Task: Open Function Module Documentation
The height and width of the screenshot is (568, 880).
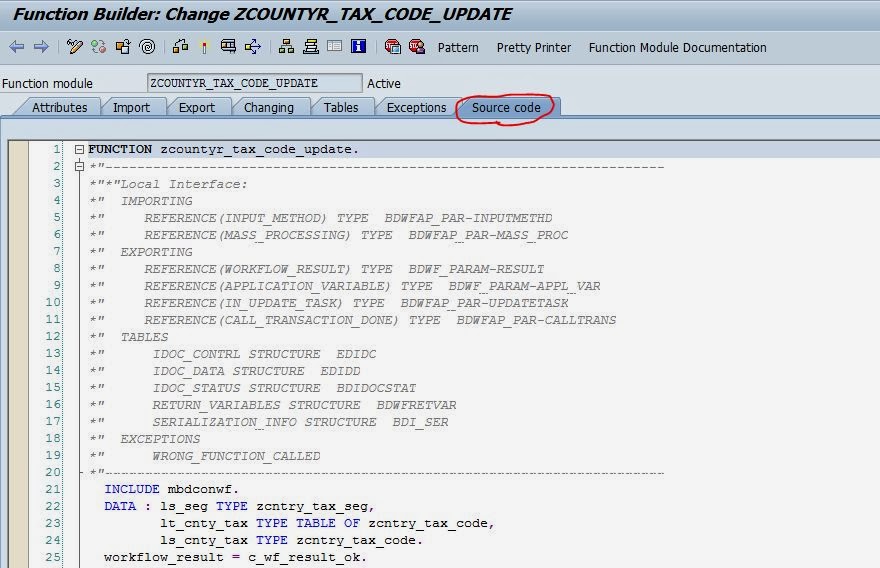Action: [677, 48]
